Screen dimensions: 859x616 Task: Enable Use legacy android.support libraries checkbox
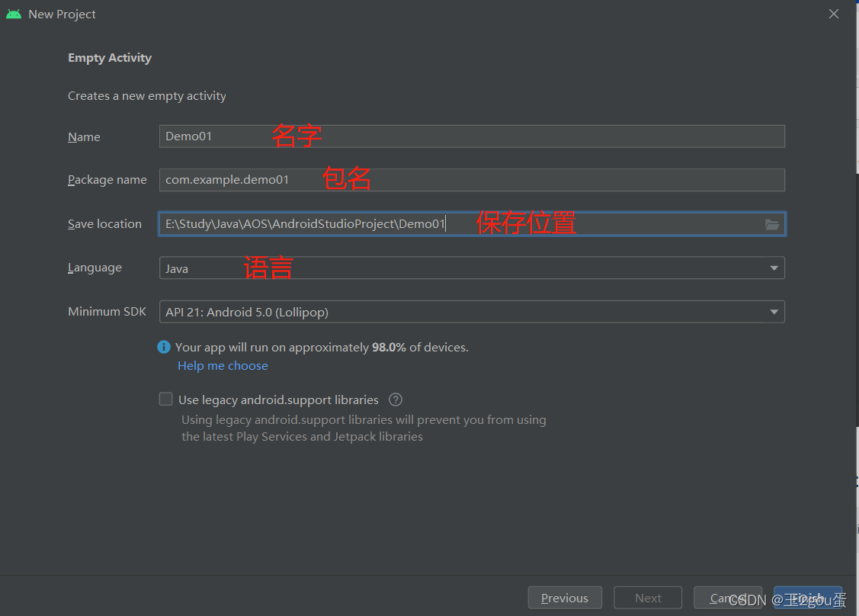(165, 399)
